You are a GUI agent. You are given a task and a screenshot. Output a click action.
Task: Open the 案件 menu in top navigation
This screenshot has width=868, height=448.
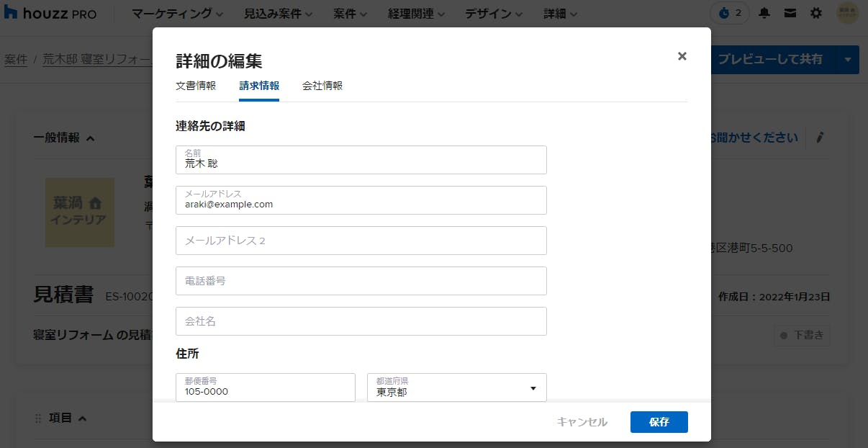point(351,14)
